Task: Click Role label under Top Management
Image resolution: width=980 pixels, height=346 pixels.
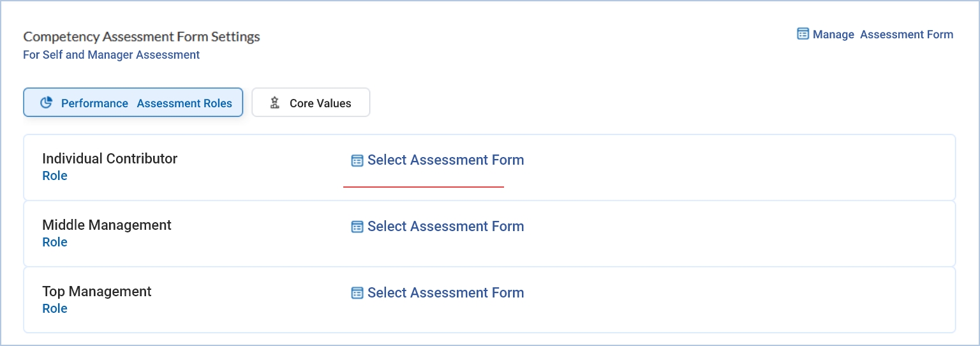Action: pyautogui.click(x=55, y=309)
